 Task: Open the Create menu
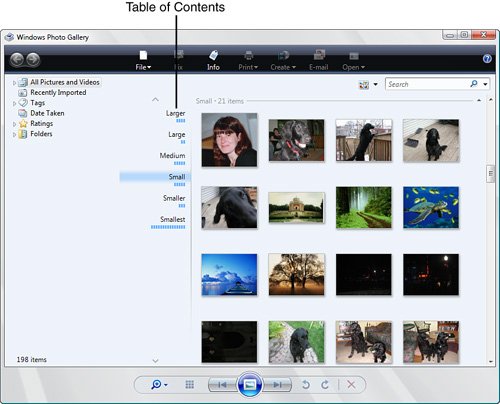(283, 60)
